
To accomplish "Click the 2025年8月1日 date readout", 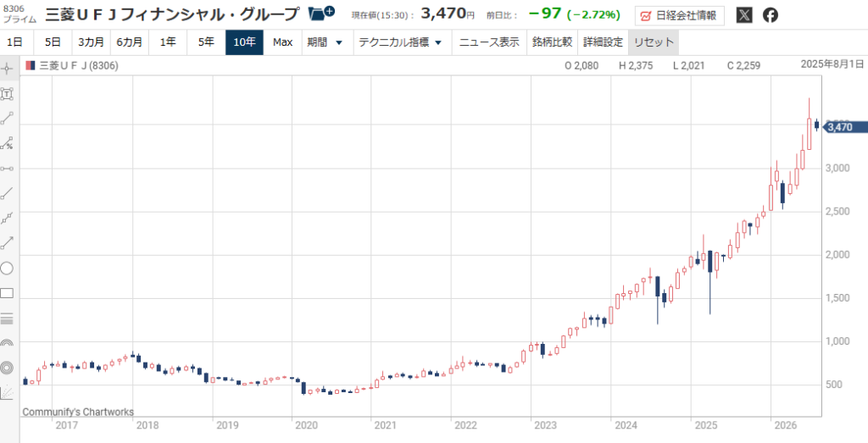I will (x=834, y=64).
